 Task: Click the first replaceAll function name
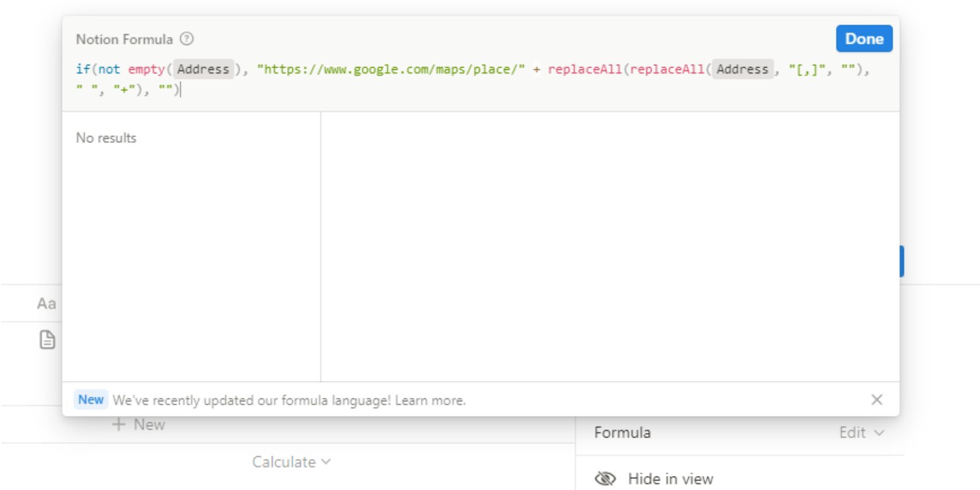[584, 69]
